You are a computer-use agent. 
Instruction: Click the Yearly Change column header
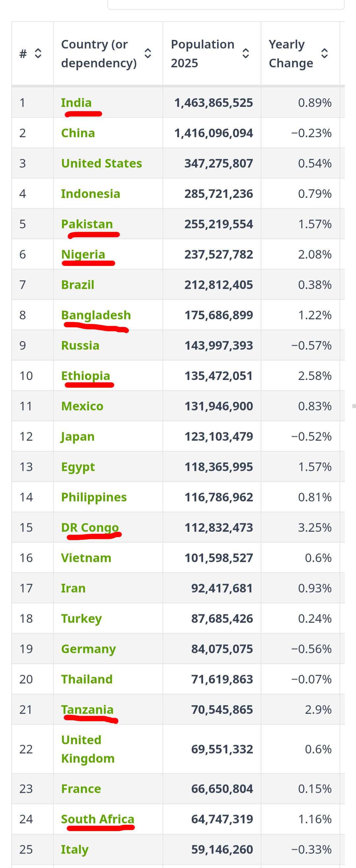291,53
